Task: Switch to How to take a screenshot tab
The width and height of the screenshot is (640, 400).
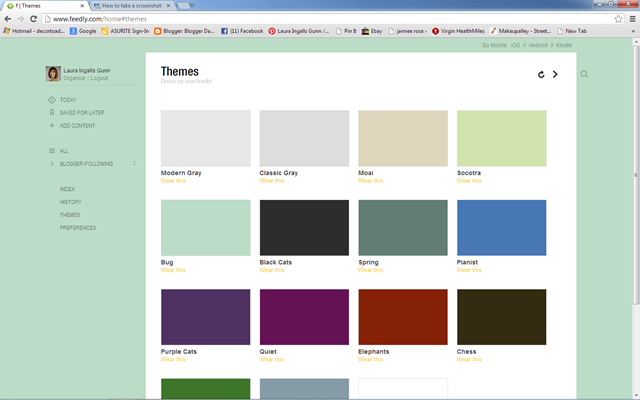Action: [131, 6]
